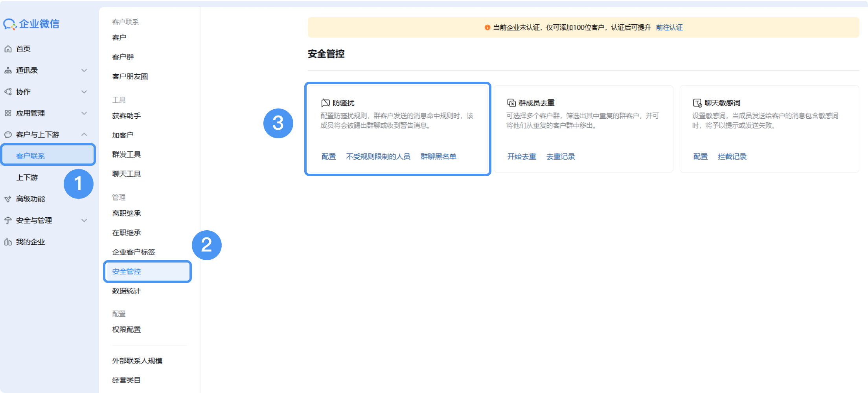Click the 通讯录 contacts icon
Viewport: 868px width, 393px height.
tap(8, 71)
